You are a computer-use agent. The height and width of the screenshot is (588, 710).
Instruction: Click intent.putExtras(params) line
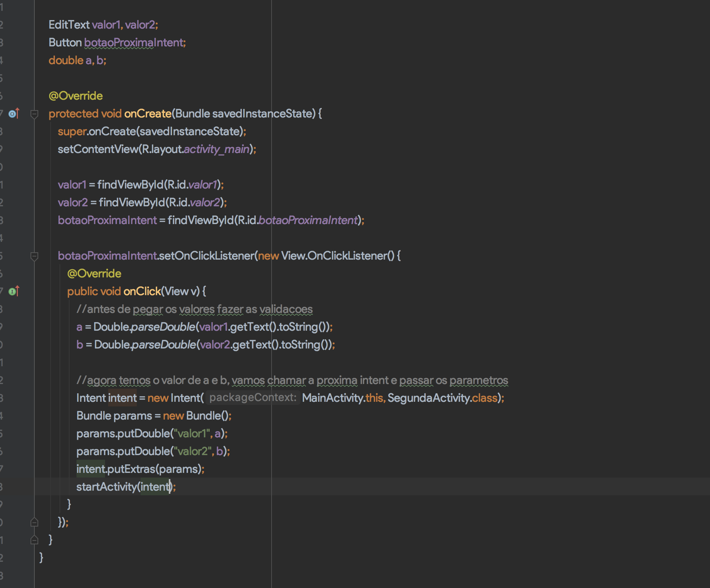[x=140, y=469]
